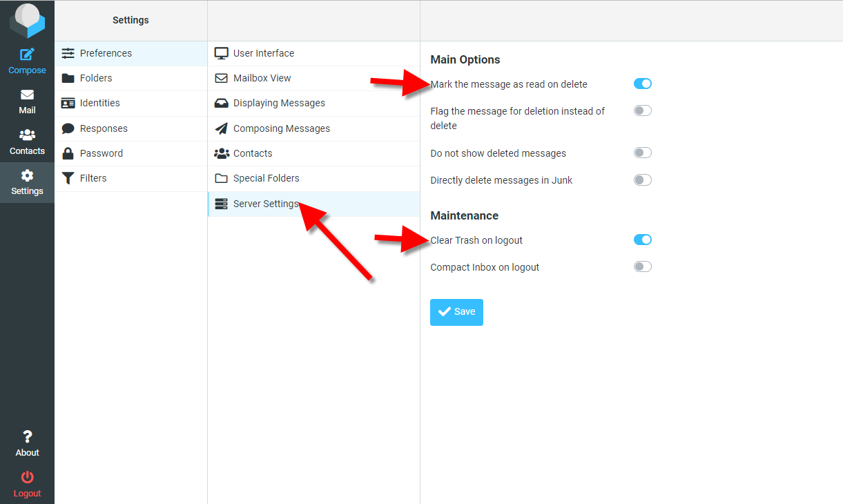Open the Composing Messages label
The image size is (843, 504).
282,128
